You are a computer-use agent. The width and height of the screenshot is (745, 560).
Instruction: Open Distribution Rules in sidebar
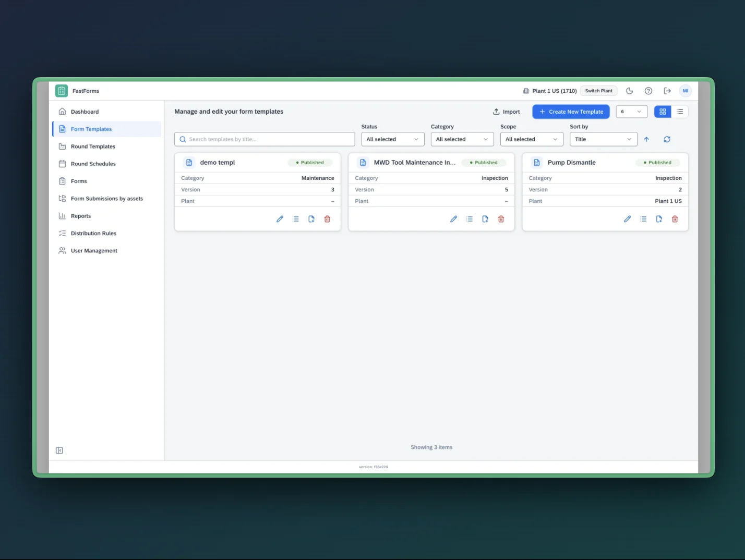tap(106, 234)
